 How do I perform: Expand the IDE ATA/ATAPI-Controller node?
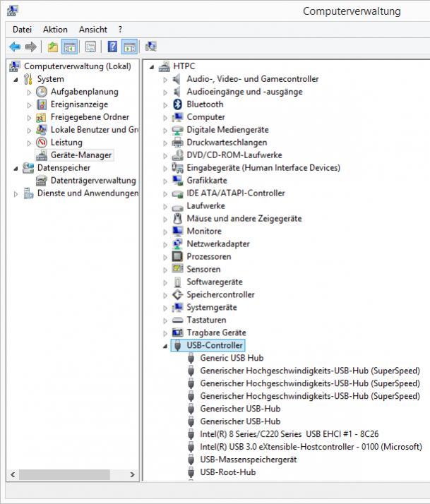(165, 194)
